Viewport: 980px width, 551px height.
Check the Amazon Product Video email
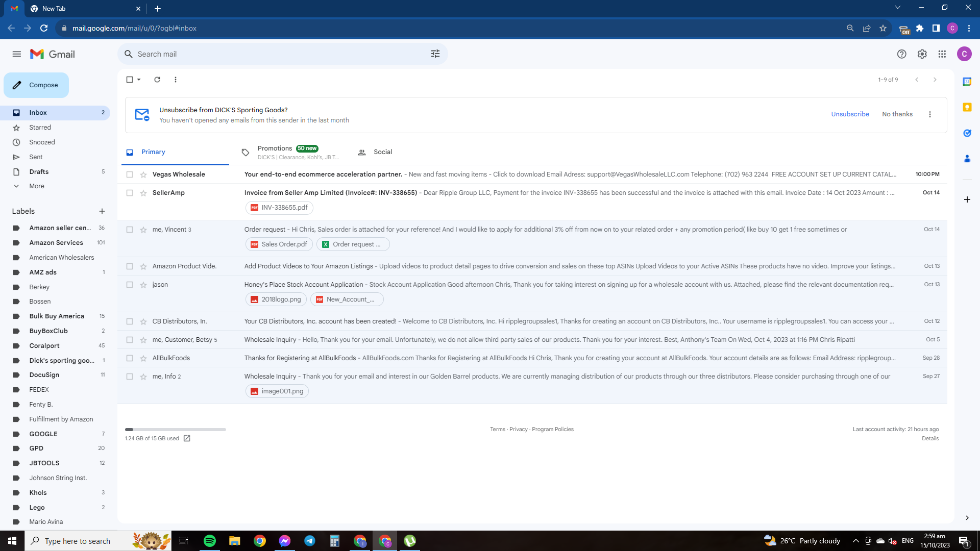[x=130, y=266]
